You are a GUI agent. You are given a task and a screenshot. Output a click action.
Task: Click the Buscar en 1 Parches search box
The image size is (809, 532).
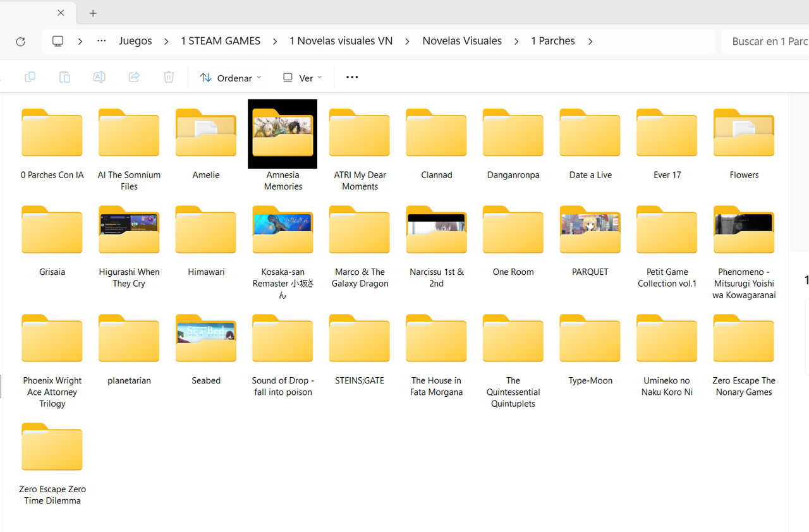tap(765, 41)
